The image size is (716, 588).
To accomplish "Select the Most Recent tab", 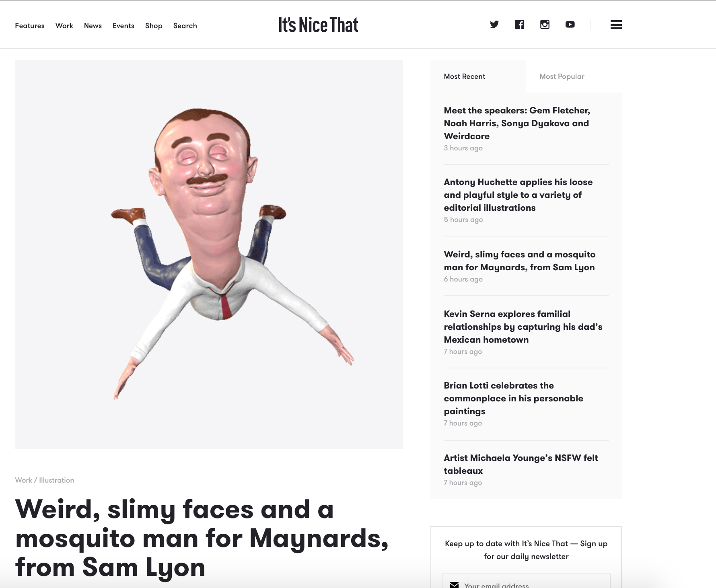I will (x=465, y=76).
